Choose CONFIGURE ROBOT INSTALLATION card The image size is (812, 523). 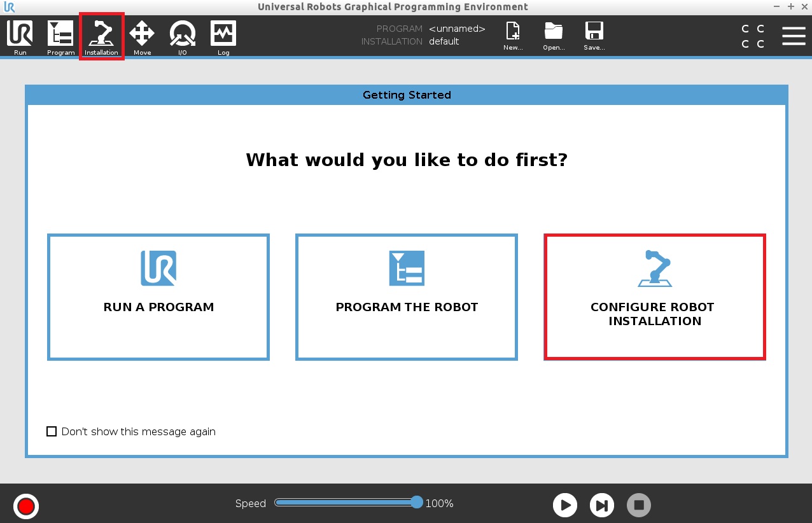tap(655, 297)
